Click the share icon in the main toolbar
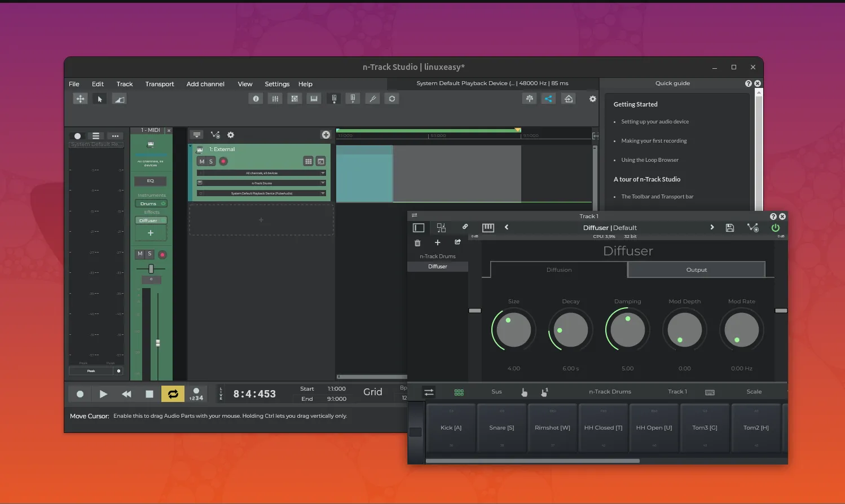 pos(548,99)
